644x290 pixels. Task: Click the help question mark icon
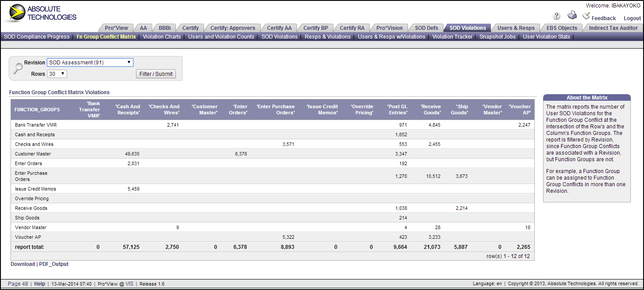point(557,16)
